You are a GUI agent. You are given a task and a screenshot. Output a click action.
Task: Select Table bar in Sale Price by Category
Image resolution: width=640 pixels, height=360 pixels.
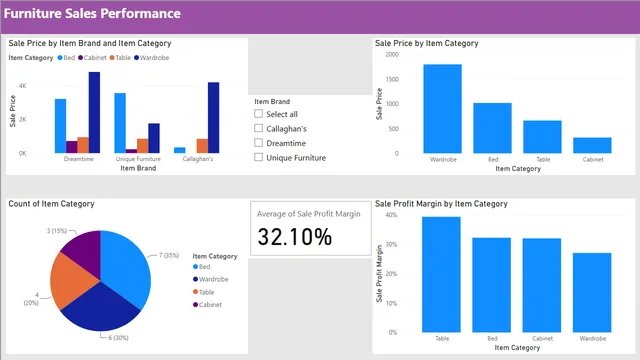click(x=542, y=137)
